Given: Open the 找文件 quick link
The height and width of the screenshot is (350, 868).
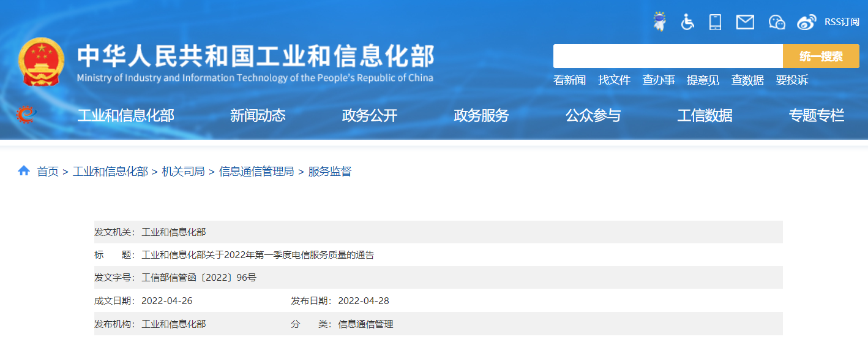Looking at the screenshot, I should click(614, 80).
